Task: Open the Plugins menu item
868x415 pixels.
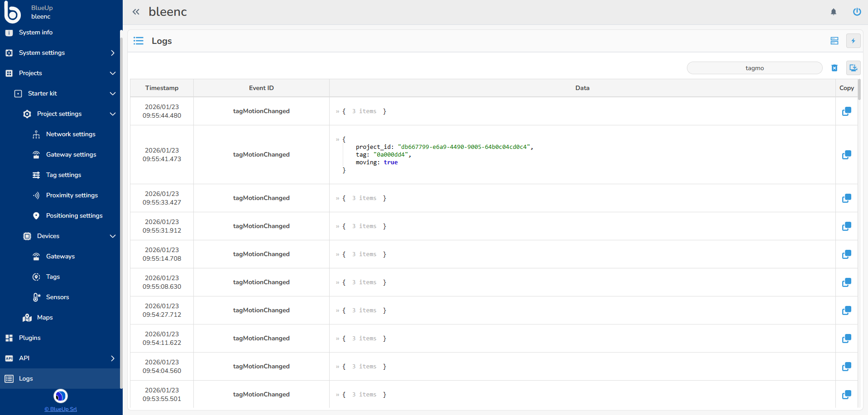Action: tap(30, 338)
